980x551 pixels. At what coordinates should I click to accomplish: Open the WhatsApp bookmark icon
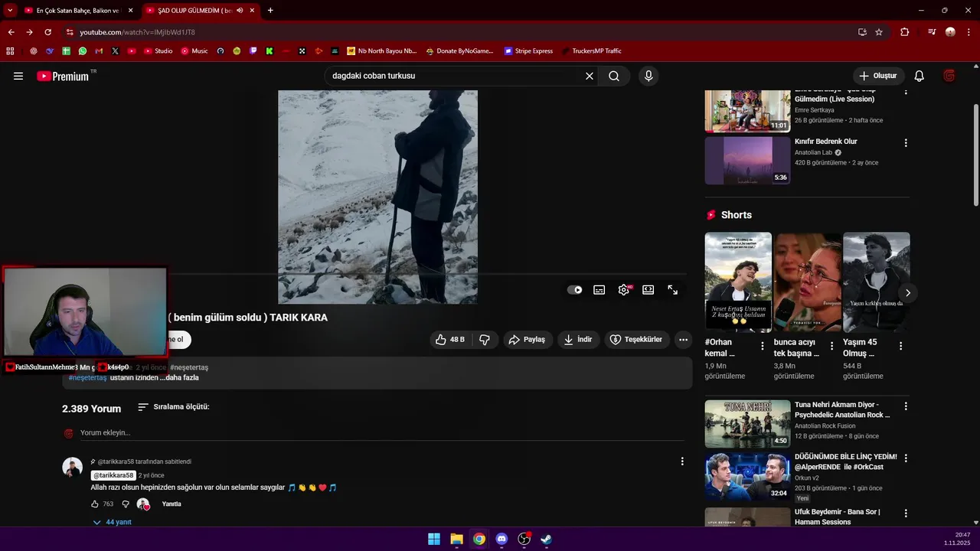point(83,51)
